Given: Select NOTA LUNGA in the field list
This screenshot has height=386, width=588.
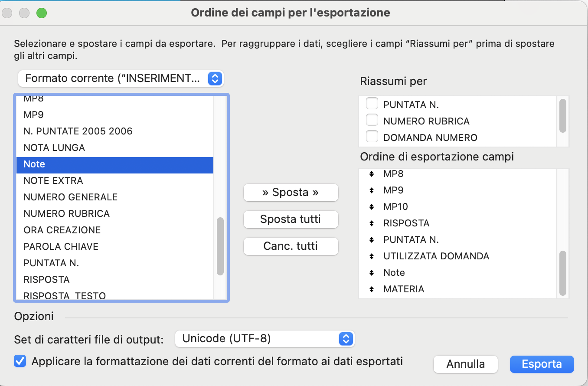Looking at the screenshot, I should point(54,148).
